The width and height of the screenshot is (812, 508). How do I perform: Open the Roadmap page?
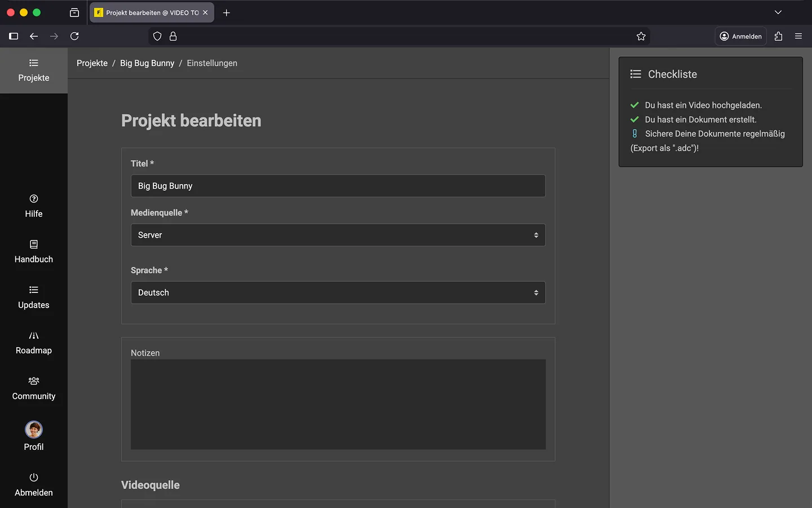[x=34, y=343]
